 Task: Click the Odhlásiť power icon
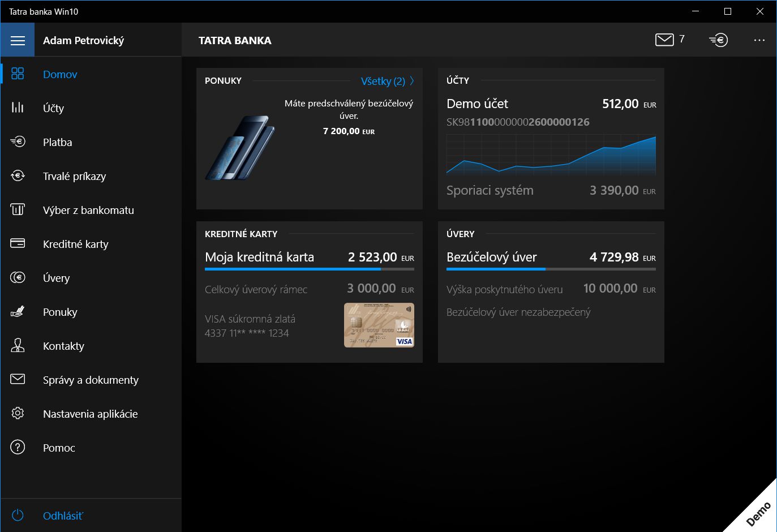pos(18,515)
